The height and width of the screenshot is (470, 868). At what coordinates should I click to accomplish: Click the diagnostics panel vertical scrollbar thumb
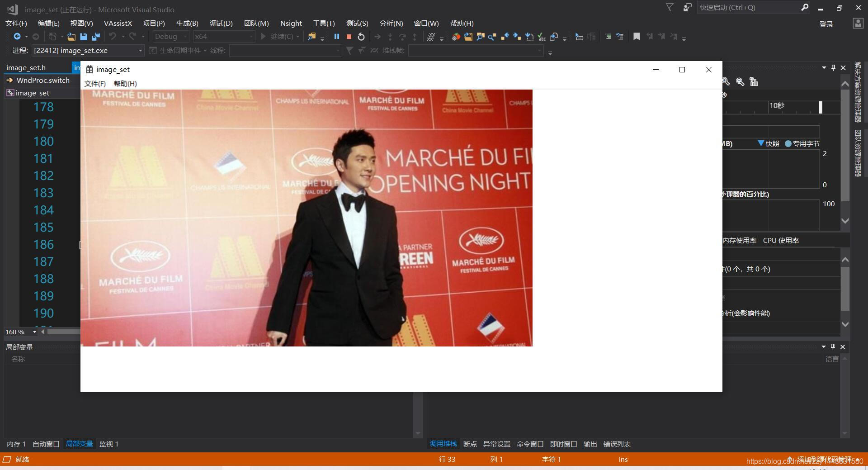(845, 145)
